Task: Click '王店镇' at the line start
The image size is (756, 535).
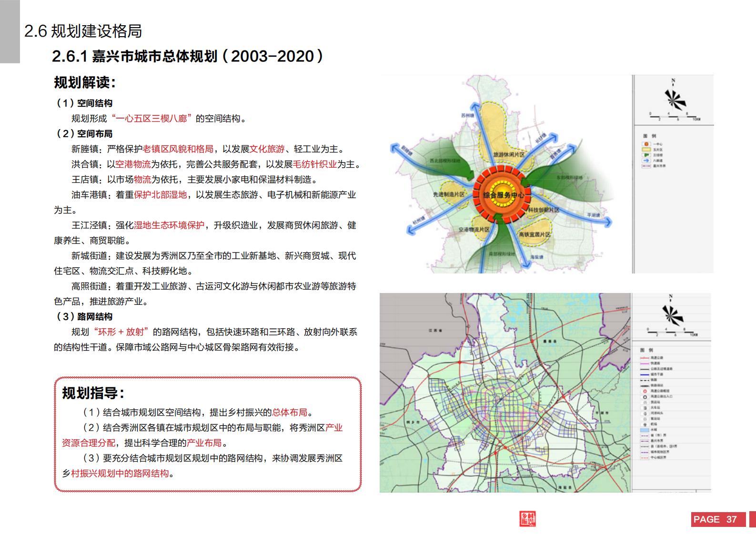Action: (x=85, y=180)
